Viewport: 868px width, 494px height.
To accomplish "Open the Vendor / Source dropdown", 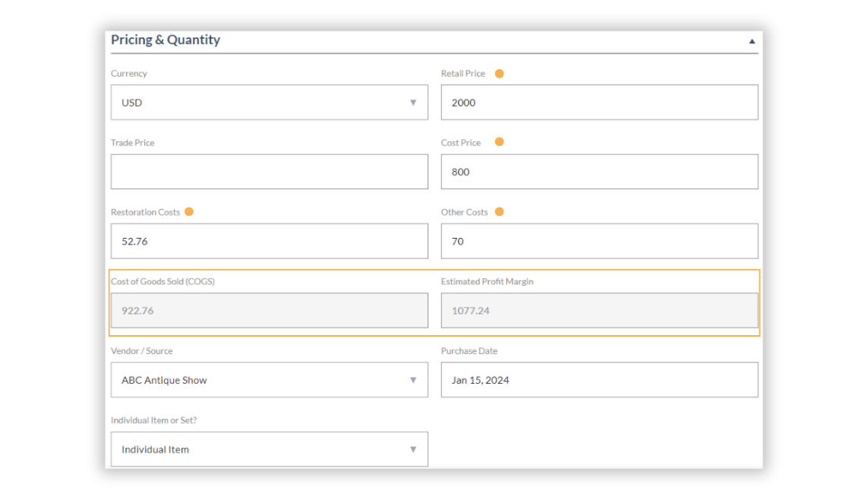I will [x=269, y=380].
